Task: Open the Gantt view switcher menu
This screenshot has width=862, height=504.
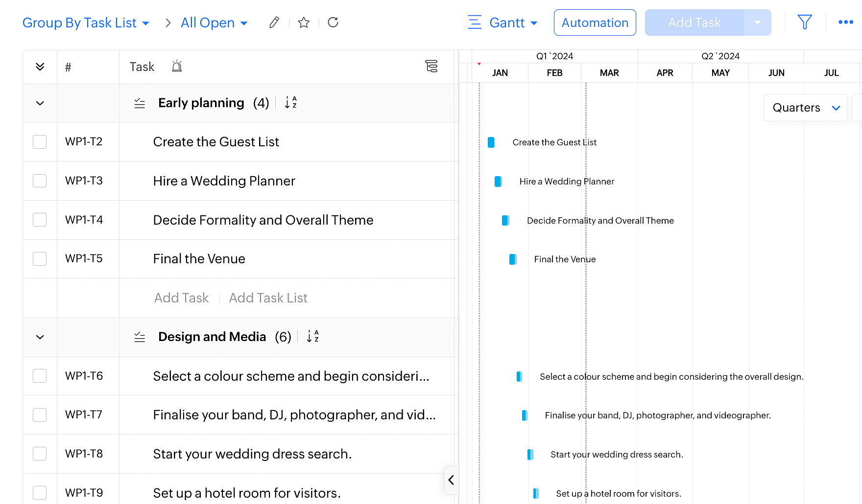Action: (503, 23)
